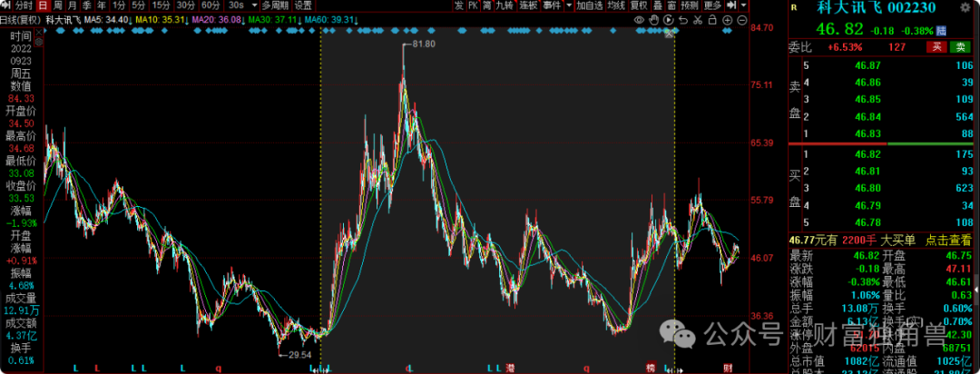Close the selected range with X marker
Image resolution: width=980 pixels, height=374 pixels.
[x=670, y=34]
